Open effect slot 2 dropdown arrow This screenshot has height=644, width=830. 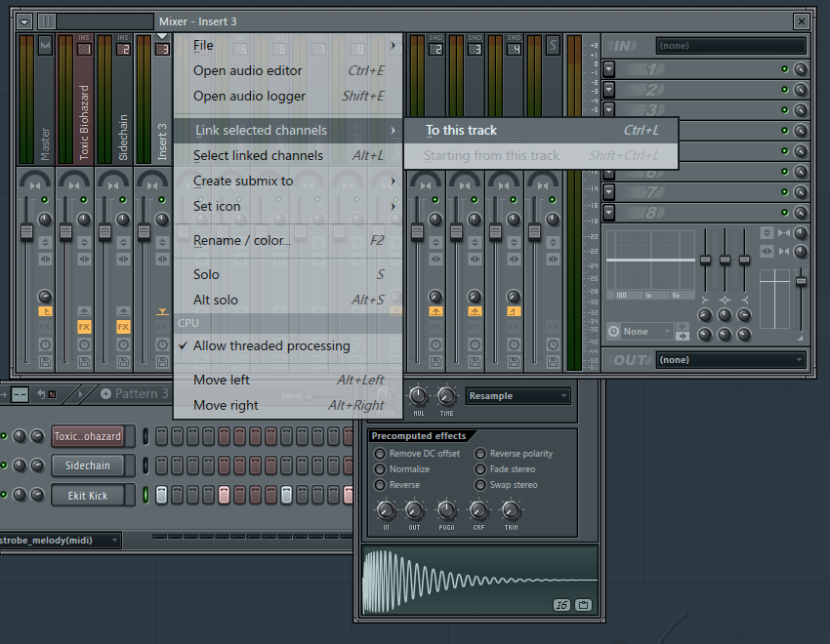click(608, 90)
